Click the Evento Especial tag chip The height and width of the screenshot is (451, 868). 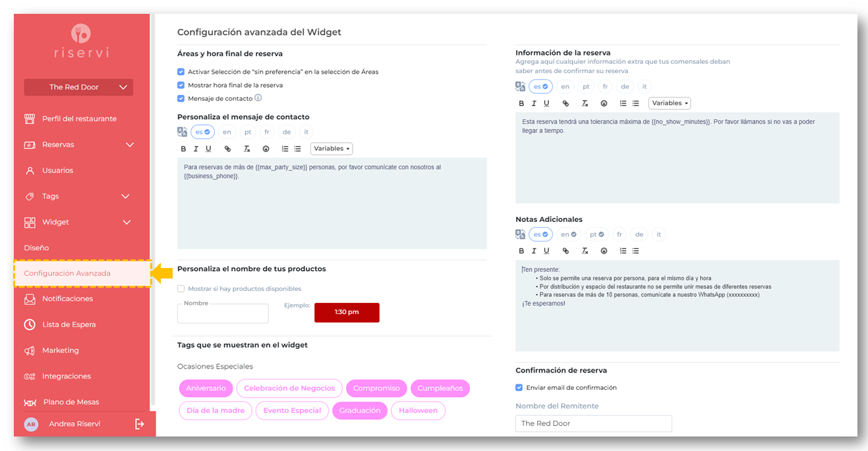(292, 411)
